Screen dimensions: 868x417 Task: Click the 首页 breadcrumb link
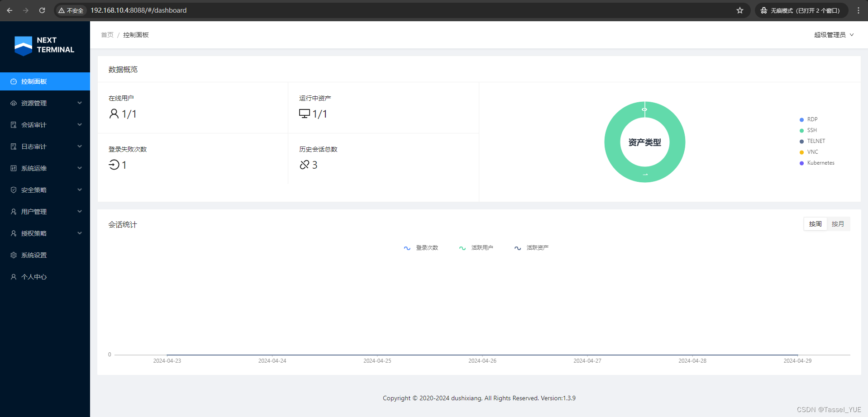pos(107,34)
